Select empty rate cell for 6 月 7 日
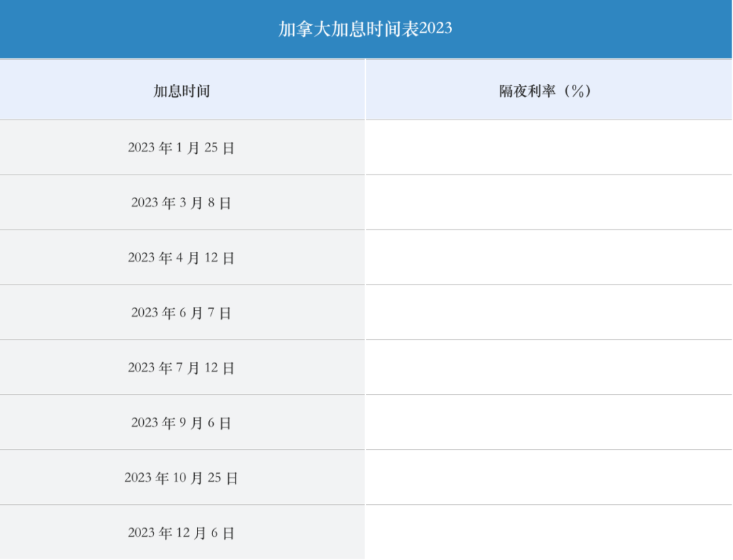 [x=549, y=313]
